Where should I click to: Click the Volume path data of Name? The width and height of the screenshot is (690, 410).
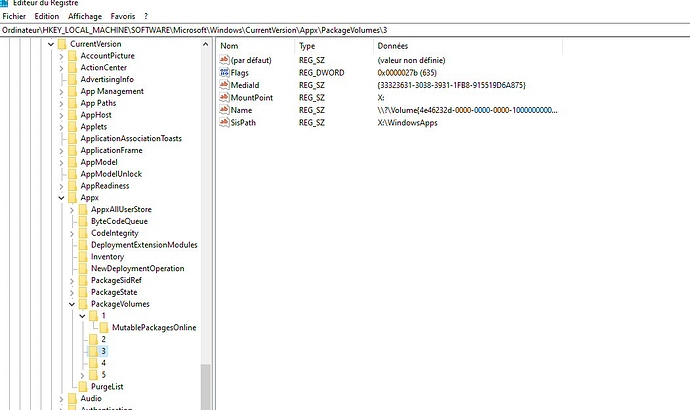467,110
